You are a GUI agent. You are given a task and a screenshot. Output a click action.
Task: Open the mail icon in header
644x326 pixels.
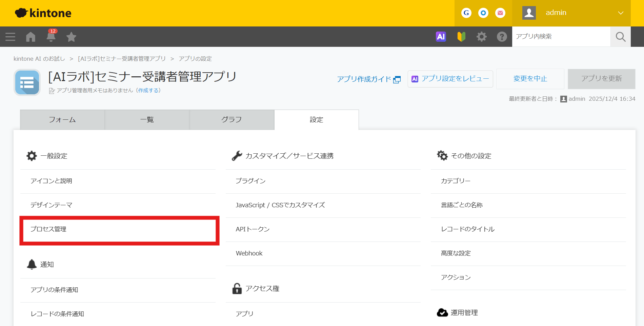click(x=500, y=13)
